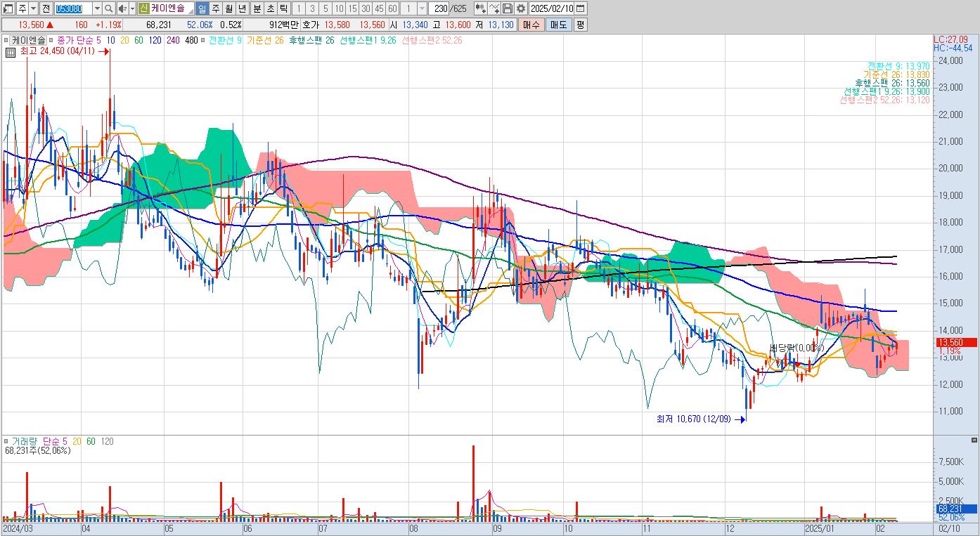Click the candlestick chart type icon
Viewport: 980px width, 536px height.
pos(480,8)
